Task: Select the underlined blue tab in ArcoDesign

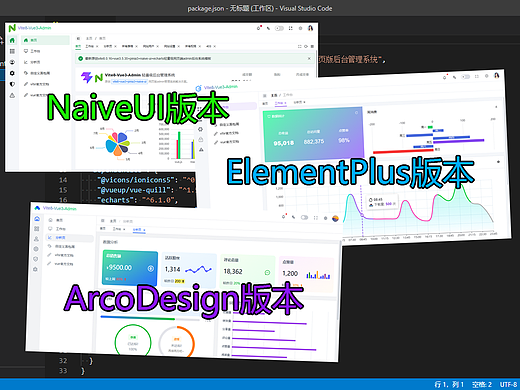Action: point(139,230)
